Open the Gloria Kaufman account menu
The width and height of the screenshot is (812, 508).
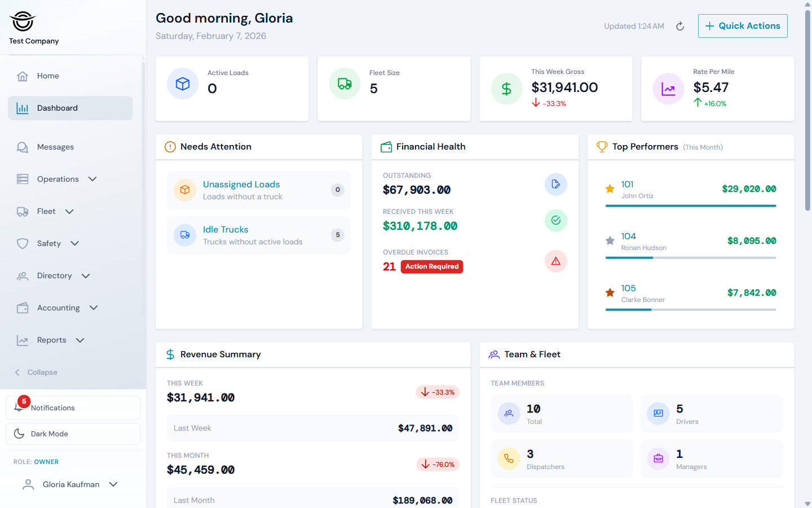click(70, 484)
